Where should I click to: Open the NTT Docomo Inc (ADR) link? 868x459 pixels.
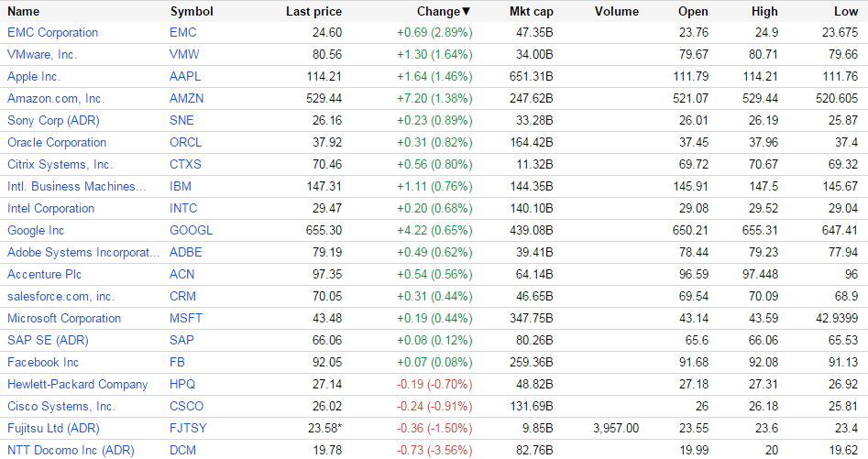point(71,450)
